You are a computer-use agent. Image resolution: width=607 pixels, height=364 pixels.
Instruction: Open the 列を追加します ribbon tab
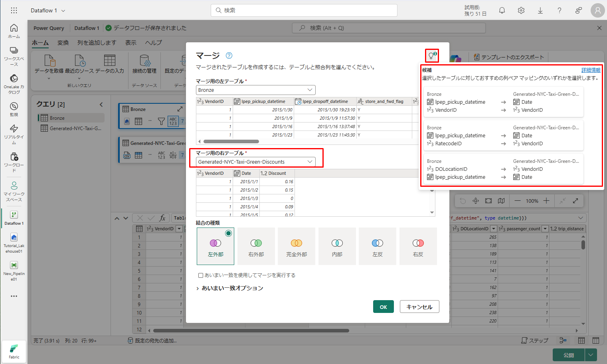97,43
